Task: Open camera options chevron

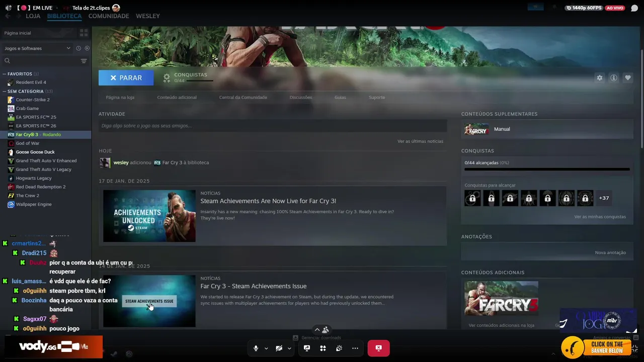Action: [289, 348]
